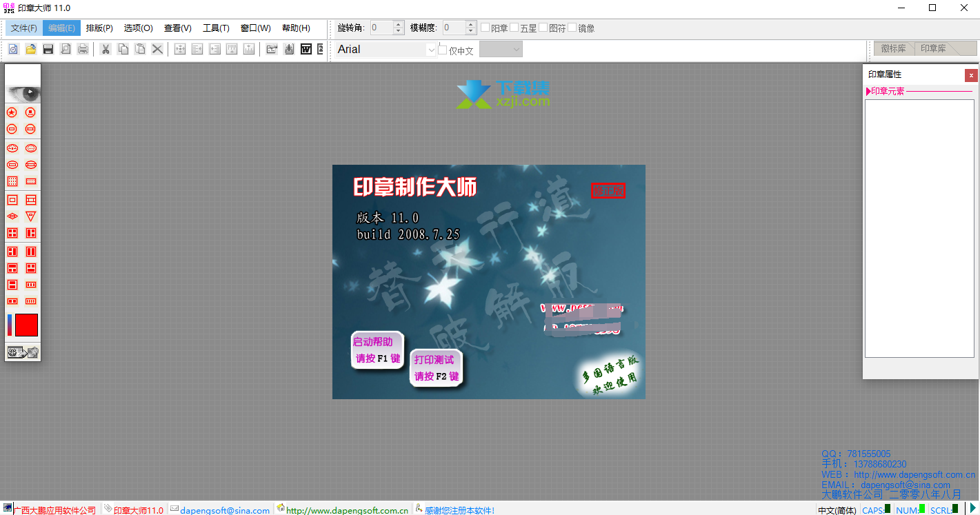980x515 pixels.
Task: Print using the printer toolbar icon
Action: coord(83,49)
